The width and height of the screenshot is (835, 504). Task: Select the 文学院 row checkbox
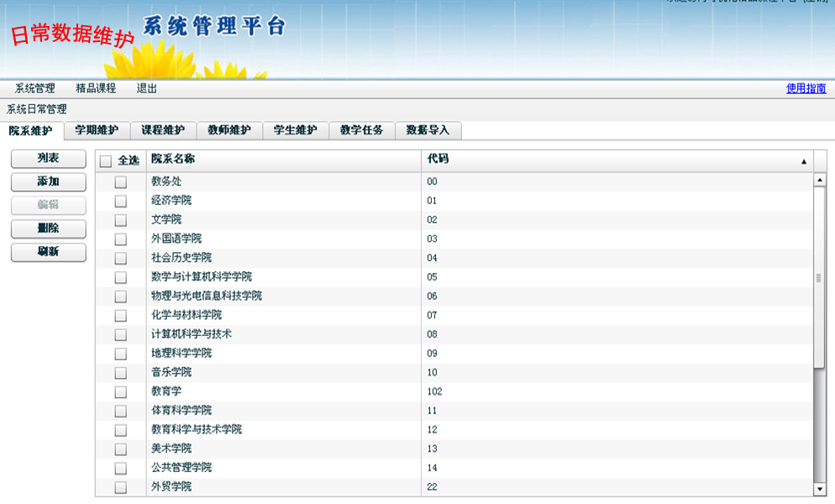pyautogui.click(x=121, y=220)
